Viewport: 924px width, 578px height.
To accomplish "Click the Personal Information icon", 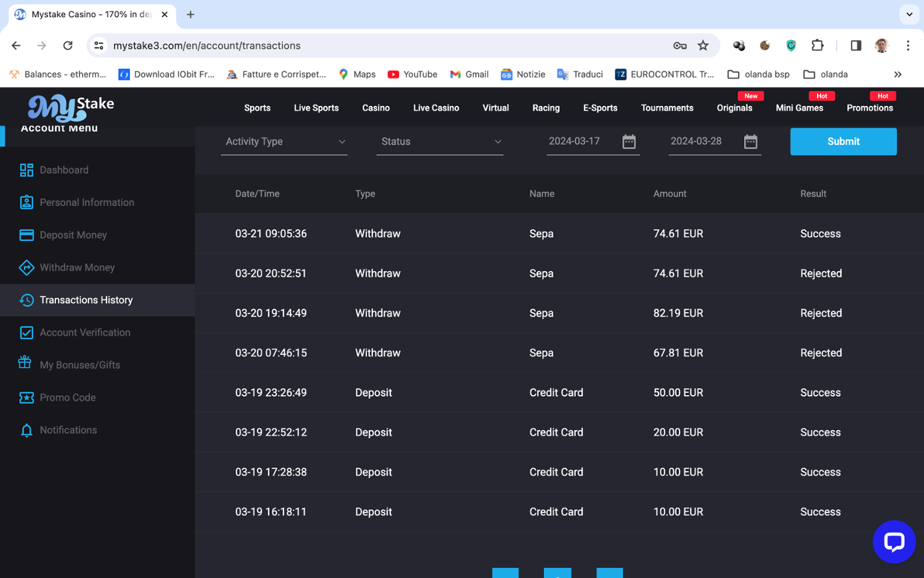I will click(26, 202).
